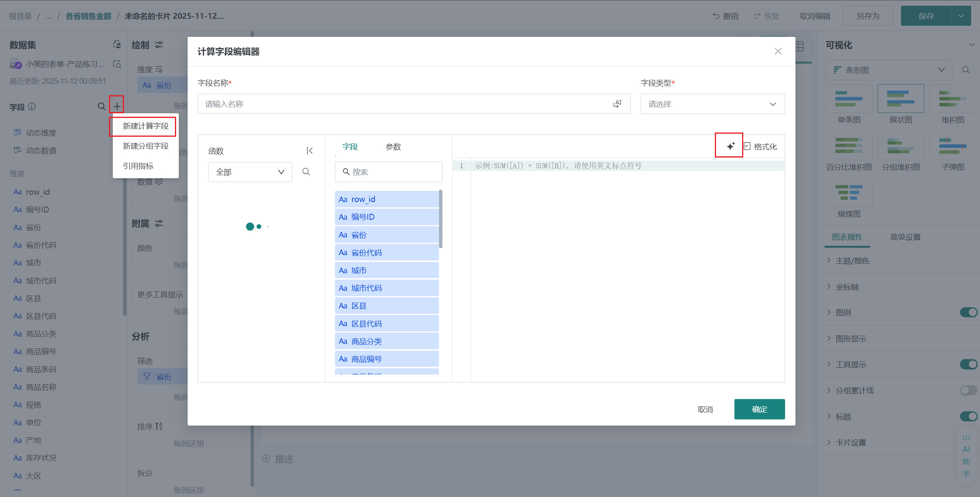Open the field type (字段类型) dropdown
The width and height of the screenshot is (980, 497).
point(712,104)
